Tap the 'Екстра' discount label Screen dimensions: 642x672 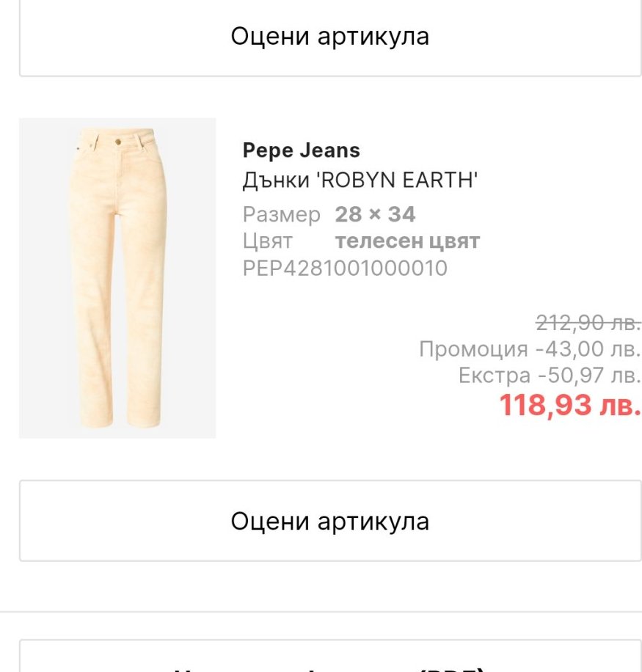tap(494, 376)
